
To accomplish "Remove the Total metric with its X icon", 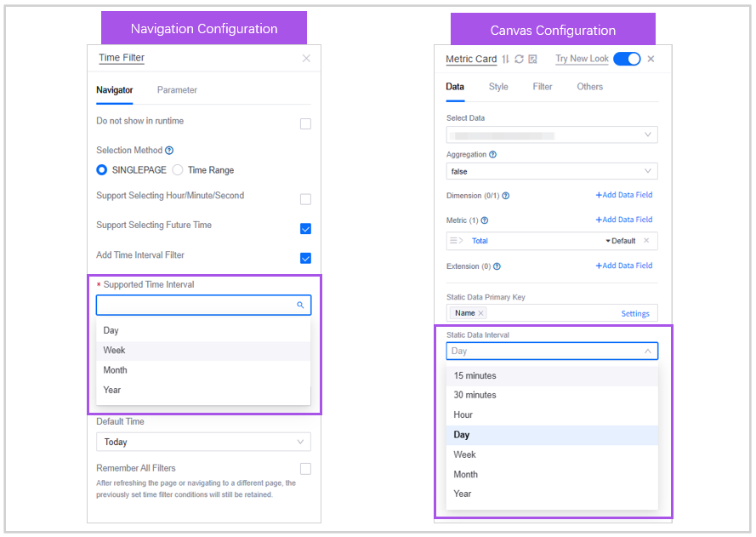I will coord(646,241).
